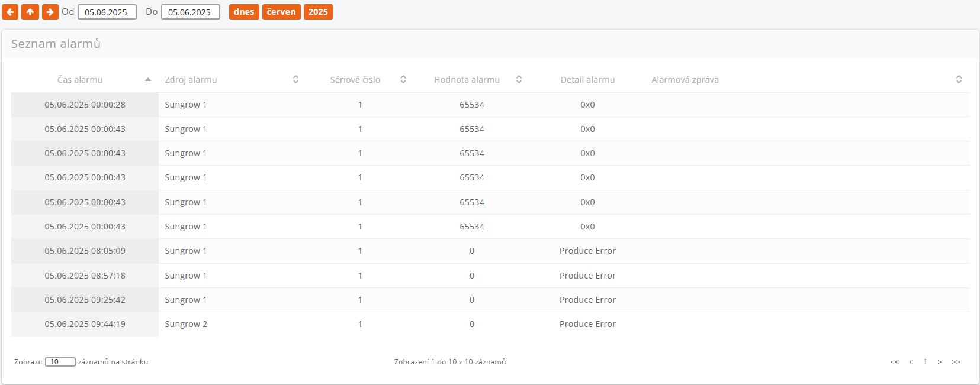The width and height of the screenshot is (980, 385).
Task: Toggle sort on Zdroj alarmu column
Action: (295, 79)
